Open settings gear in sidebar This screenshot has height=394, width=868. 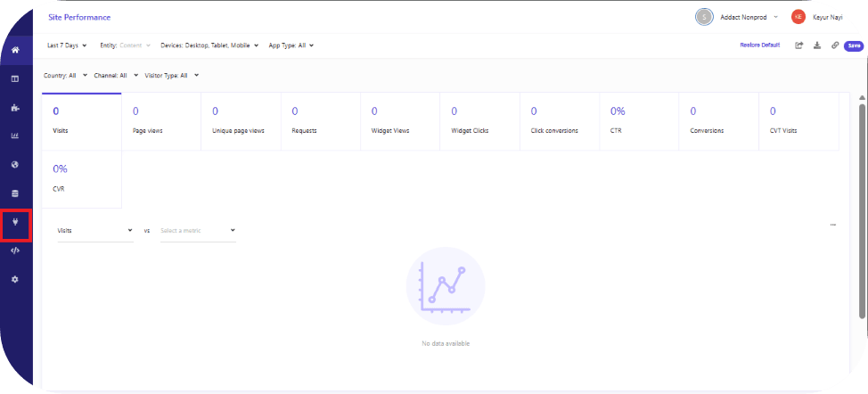[x=15, y=279]
